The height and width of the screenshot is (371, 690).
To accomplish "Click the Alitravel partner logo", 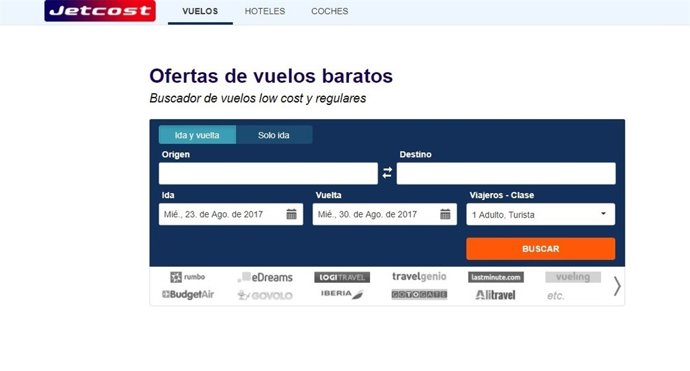I will (x=495, y=295).
